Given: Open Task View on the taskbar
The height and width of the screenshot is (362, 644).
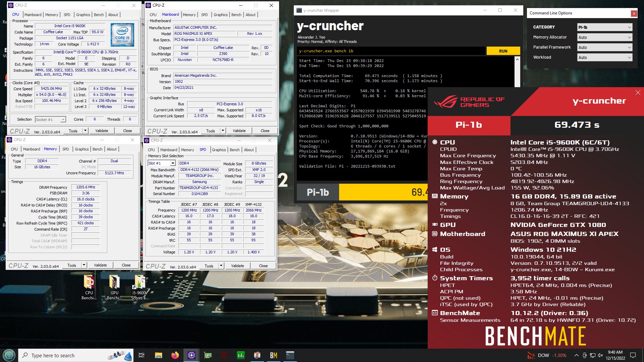Looking at the screenshot, I should click(x=141, y=355).
